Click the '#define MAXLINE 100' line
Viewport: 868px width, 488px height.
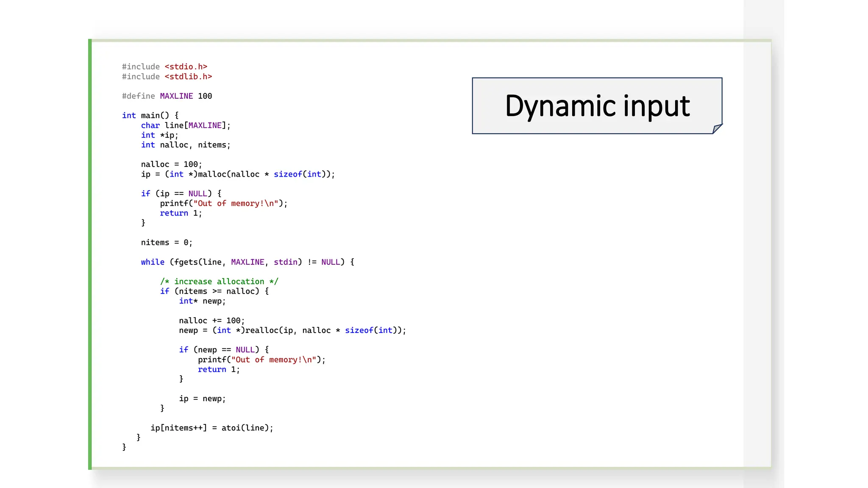167,96
